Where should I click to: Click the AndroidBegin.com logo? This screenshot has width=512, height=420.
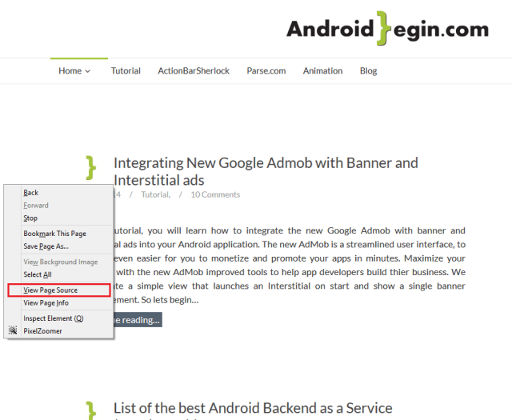(387, 29)
